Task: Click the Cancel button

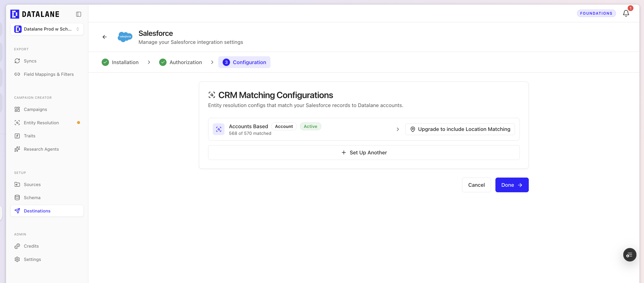Action: [x=477, y=185]
